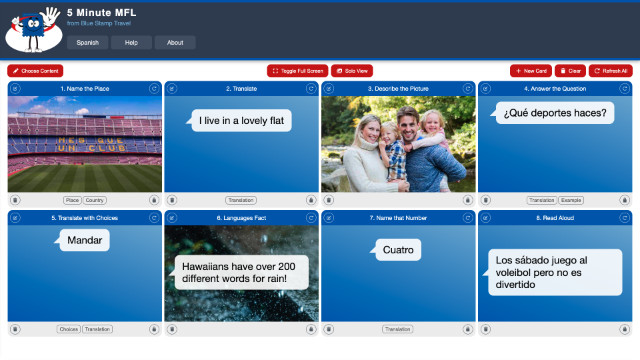This screenshot has width=640, height=360.
Task: Click the stadium photo on card 1
Action: coord(85,144)
